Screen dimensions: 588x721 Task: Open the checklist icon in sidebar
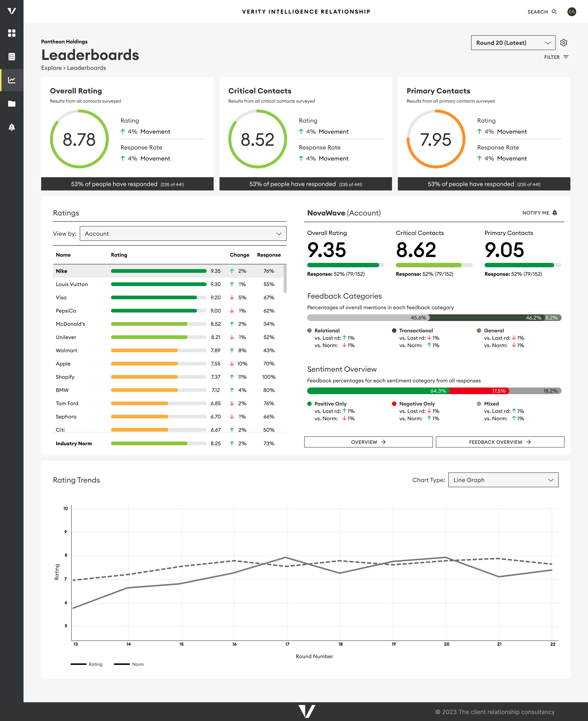[12, 56]
